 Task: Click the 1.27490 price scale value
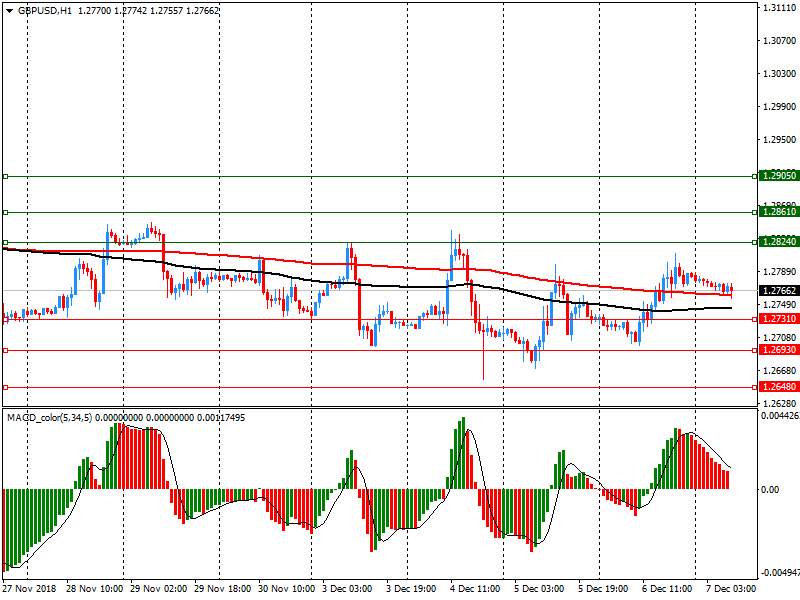[780, 305]
